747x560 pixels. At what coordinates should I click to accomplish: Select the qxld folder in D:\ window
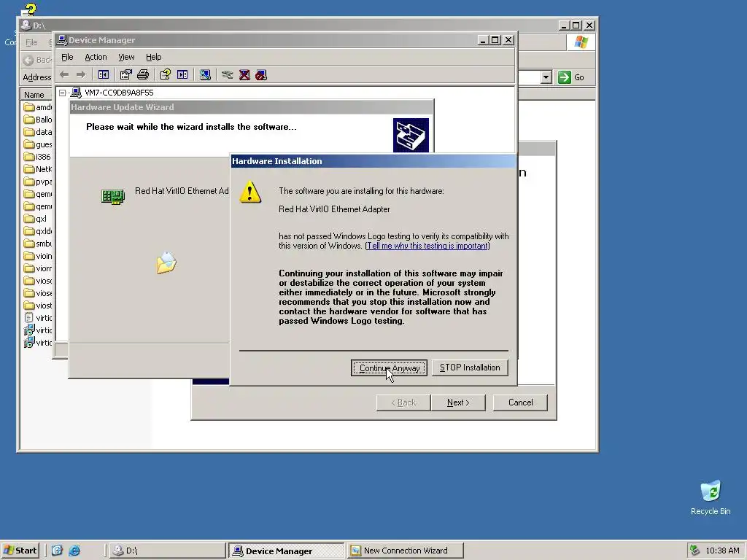tap(38, 231)
